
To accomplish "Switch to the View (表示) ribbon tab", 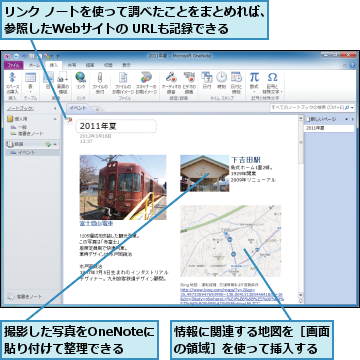I will coord(126,65).
